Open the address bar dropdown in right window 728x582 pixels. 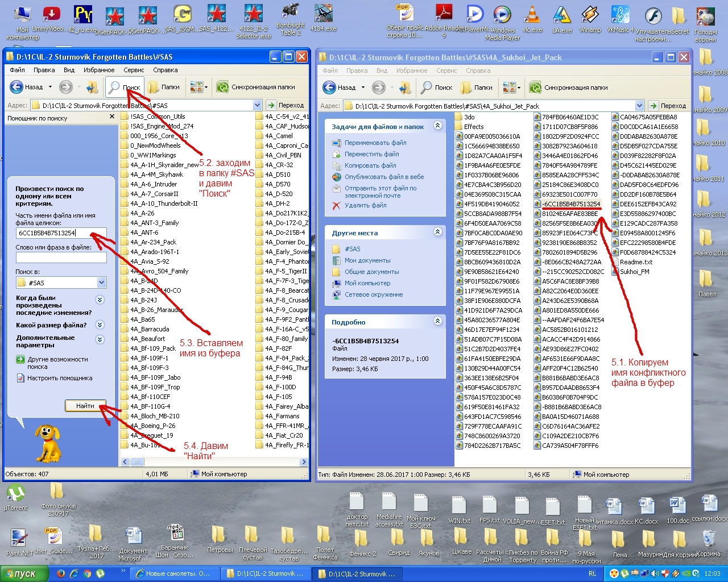[640, 106]
